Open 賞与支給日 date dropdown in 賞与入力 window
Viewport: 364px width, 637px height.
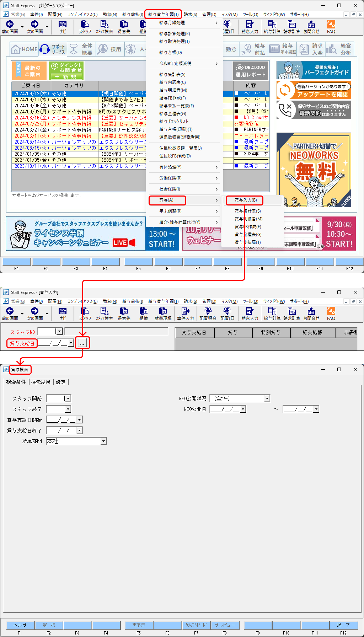pos(71,343)
